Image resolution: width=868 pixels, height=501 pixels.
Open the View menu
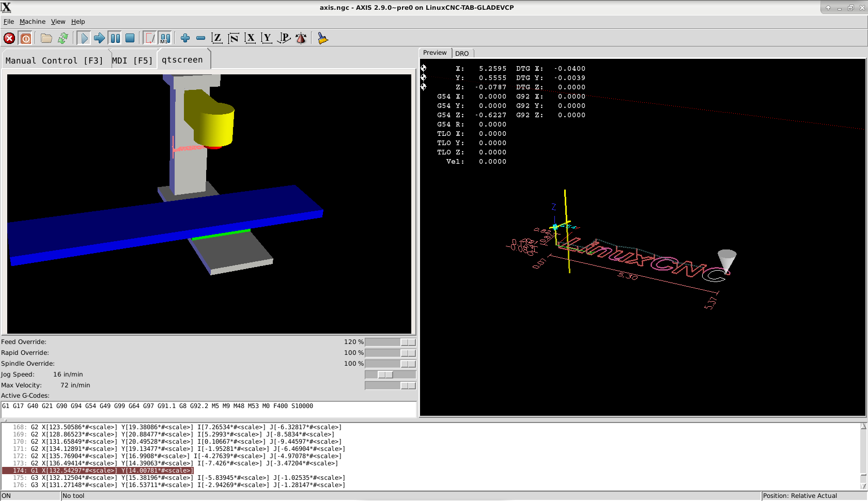[x=58, y=22]
